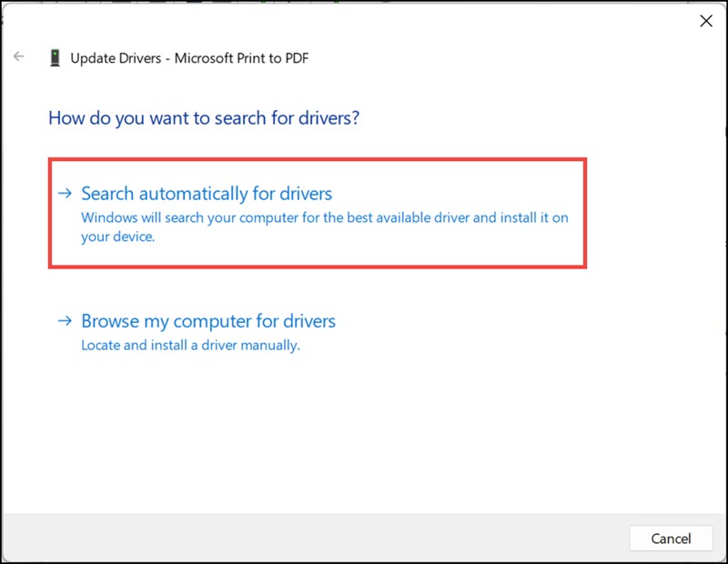Click the printer device icon beside the wizard title

click(56, 56)
